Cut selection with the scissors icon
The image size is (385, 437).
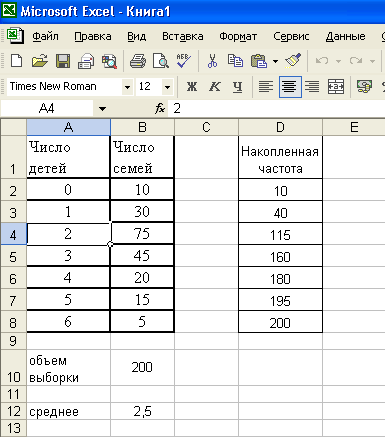click(x=212, y=61)
